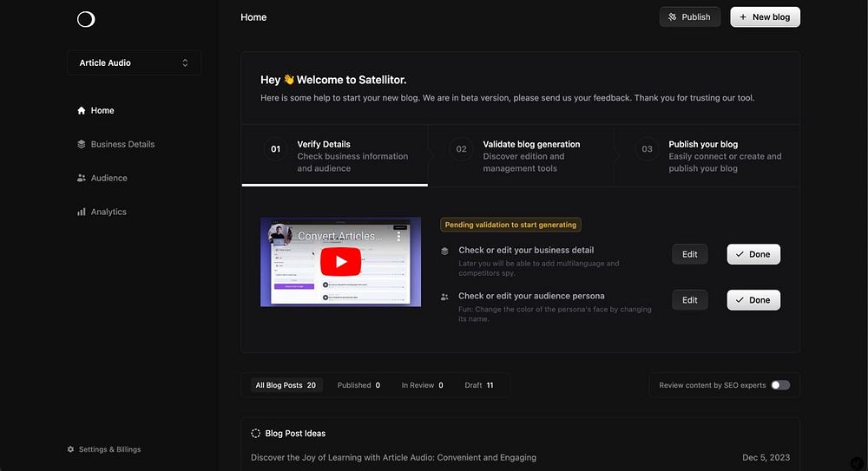The image size is (868, 471).
Task: Open the Discover the Joy of Learning post
Action: pos(393,458)
